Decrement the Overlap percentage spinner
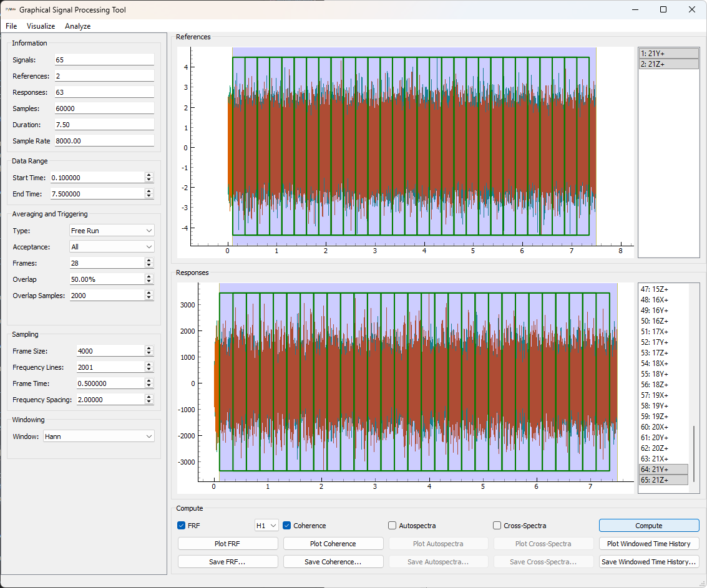This screenshot has width=707, height=588. click(149, 281)
